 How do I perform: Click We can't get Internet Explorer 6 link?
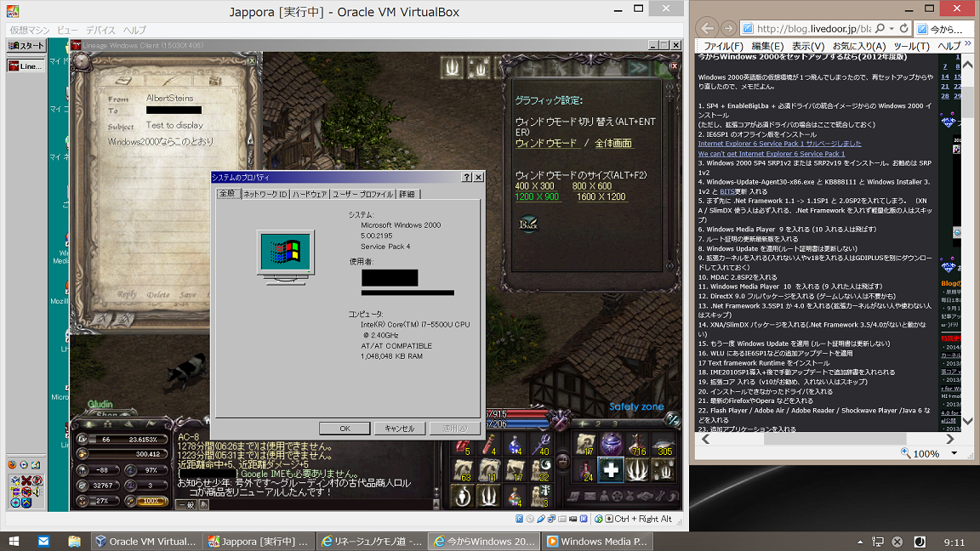pyautogui.click(x=772, y=154)
